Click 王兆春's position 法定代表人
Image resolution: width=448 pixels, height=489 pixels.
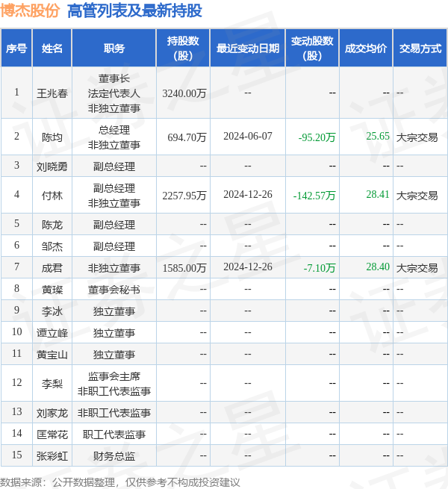(x=114, y=93)
